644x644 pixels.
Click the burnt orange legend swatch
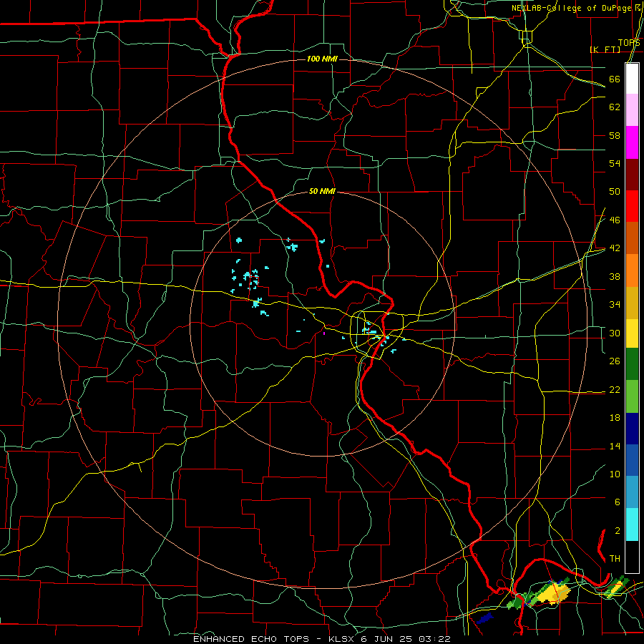(x=632, y=238)
